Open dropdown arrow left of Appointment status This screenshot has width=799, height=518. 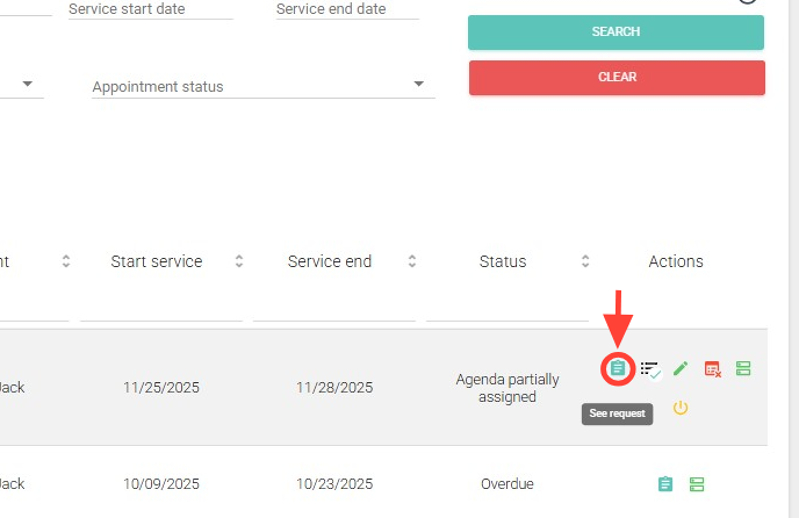(x=27, y=84)
